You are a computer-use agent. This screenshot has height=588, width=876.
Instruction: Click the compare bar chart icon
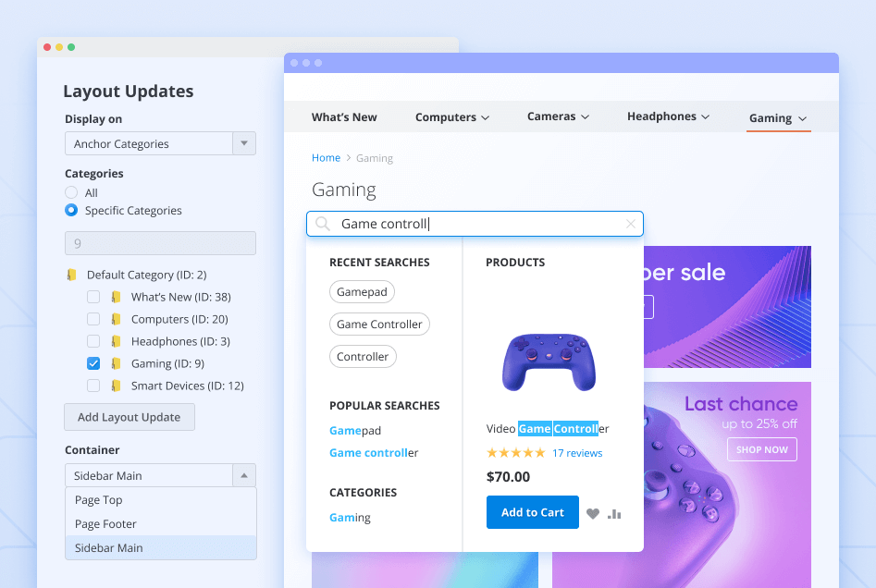click(614, 514)
